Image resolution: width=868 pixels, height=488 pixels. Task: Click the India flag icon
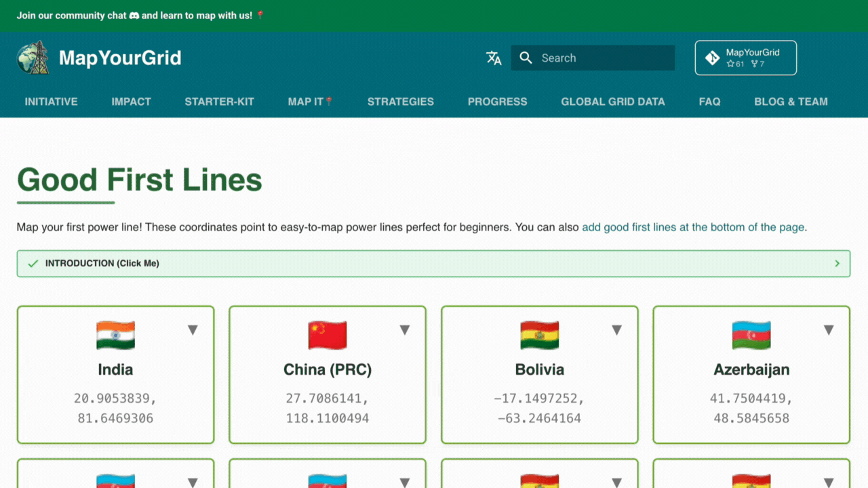click(115, 335)
